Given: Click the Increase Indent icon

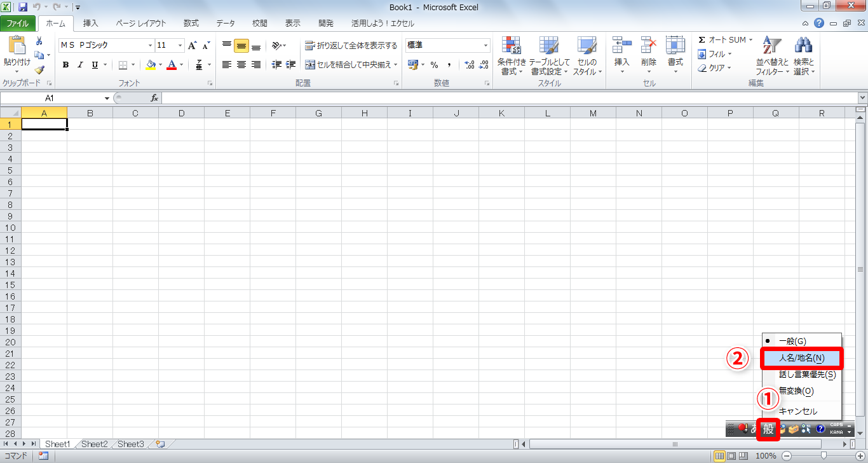Looking at the screenshot, I should coord(291,64).
